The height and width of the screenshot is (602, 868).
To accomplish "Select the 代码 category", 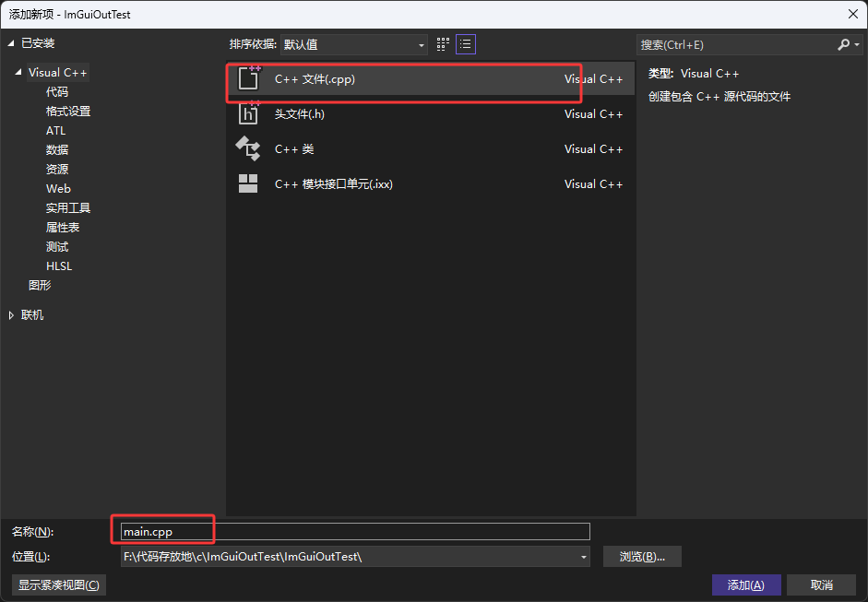I will tap(57, 92).
